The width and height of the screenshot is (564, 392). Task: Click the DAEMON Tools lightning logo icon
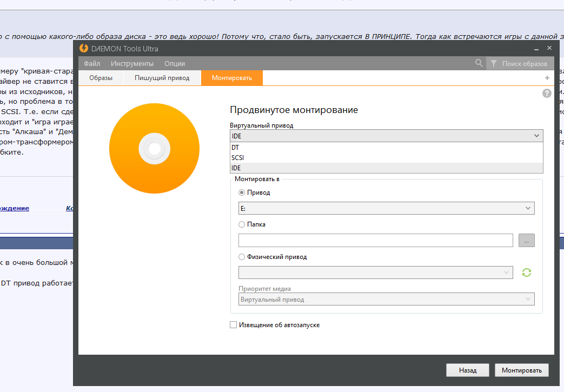click(84, 49)
